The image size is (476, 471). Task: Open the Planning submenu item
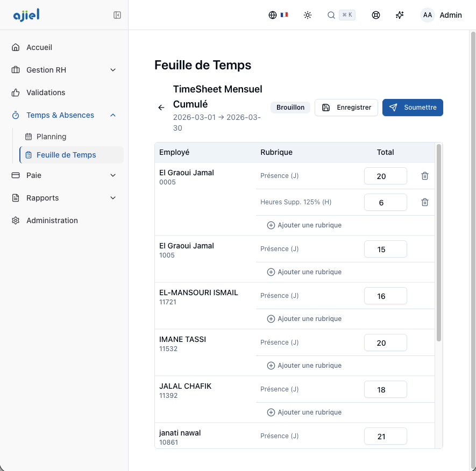point(51,137)
